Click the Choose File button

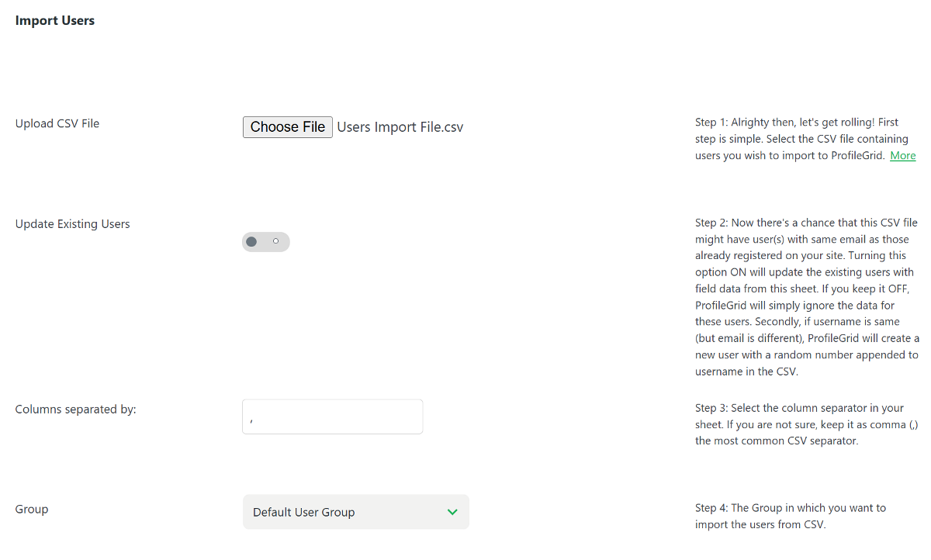[287, 126]
